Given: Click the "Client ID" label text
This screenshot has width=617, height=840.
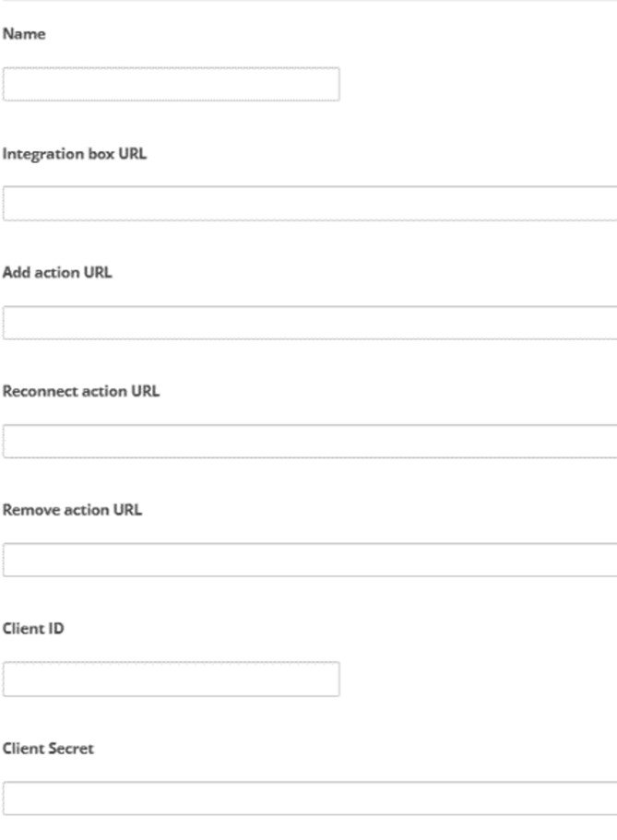Looking at the screenshot, I should pyautogui.click(x=33, y=629).
